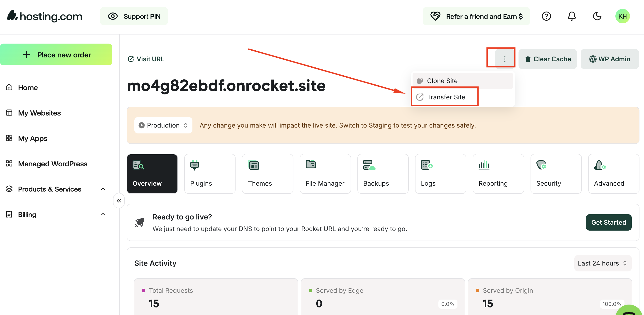Screen dimensions: 644x315
Task: Show the Support PIN
Action: tap(134, 16)
